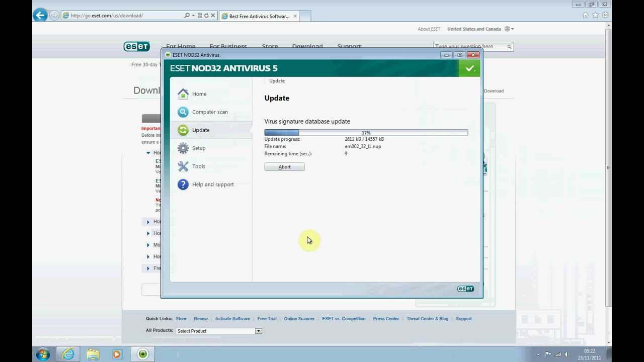644x362 pixels.
Task: Open the Activate Software link
Action: click(x=232, y=319)
